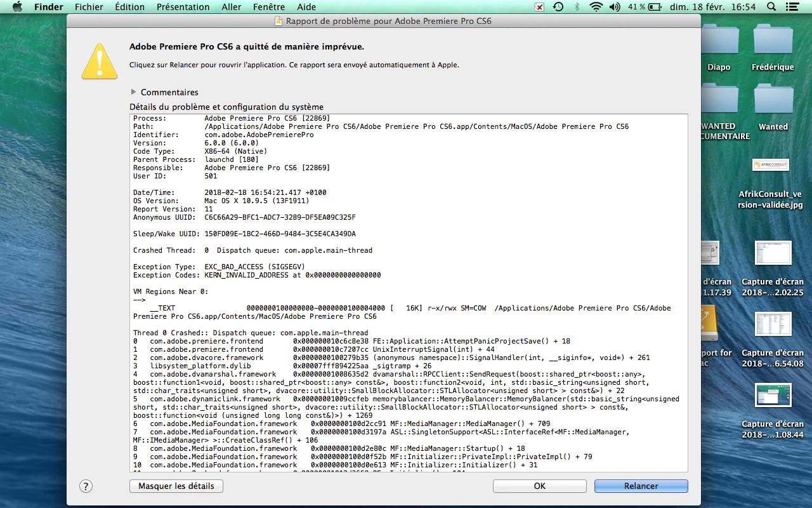812x508 pixels.
Task: Select Capture d'écran 2018-…6.54.08 thumbnail
Action: pos(773,324)
